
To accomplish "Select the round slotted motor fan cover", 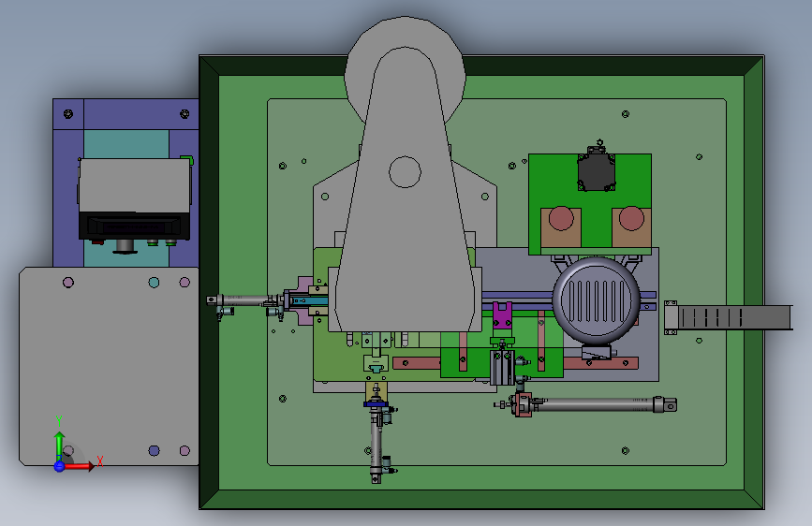I will [596, 300].
